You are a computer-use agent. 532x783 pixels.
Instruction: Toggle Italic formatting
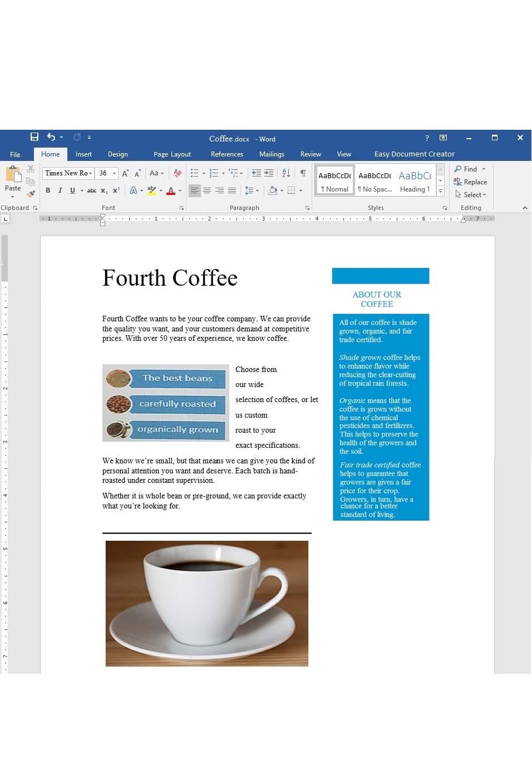pyautogui.click(x=60, y=190)
